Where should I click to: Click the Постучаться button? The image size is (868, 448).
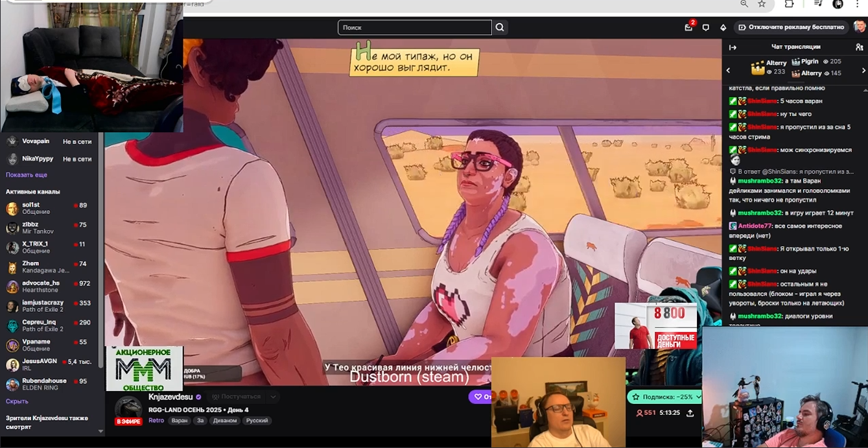click(236, 397)
